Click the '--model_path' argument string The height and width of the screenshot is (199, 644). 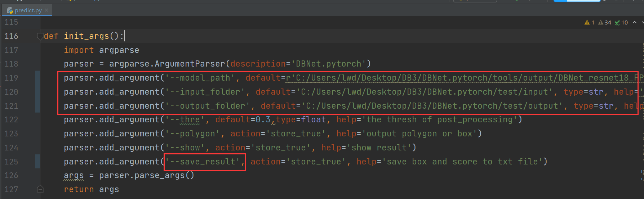pos(200,78)
